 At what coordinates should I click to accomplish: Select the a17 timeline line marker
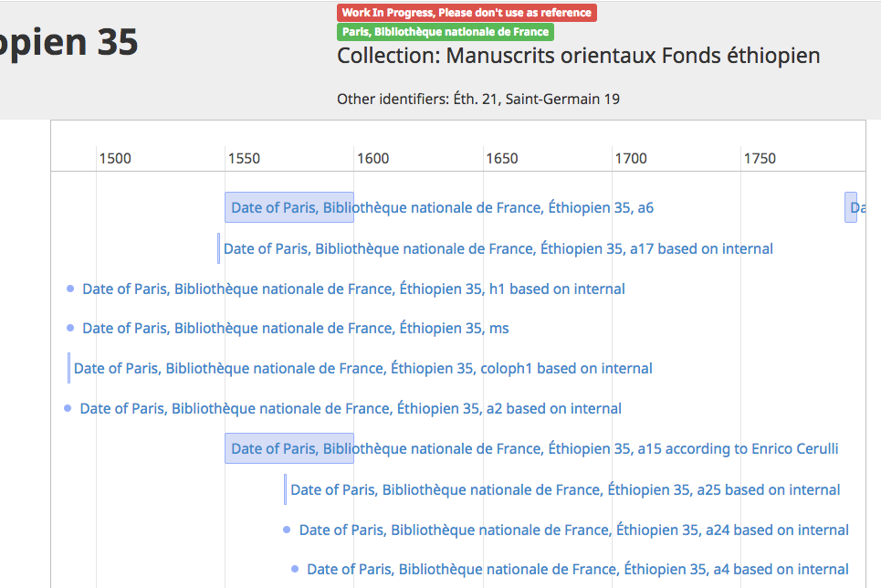pos(218,248)
